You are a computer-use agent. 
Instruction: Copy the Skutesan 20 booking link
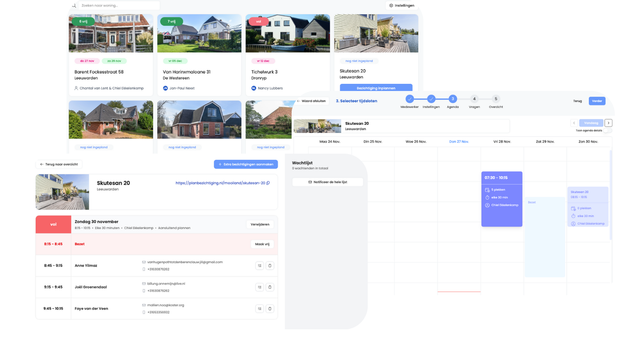[x=268, y=183]
